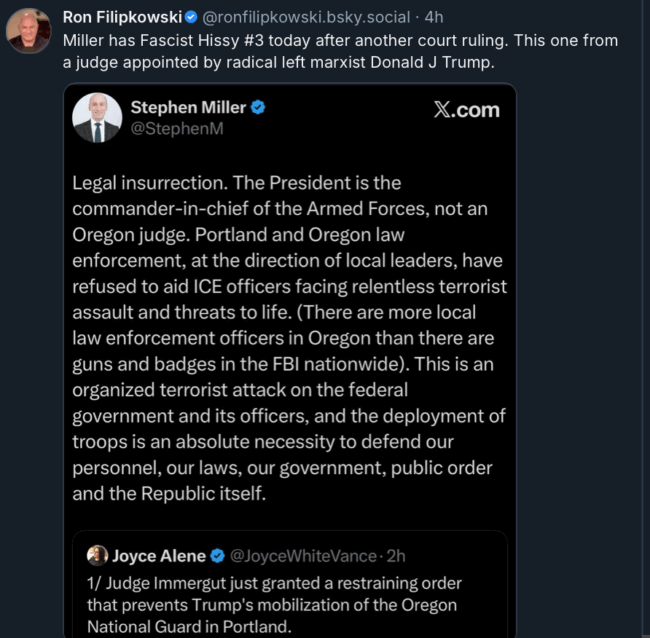The height and width of the screenshot is (638, 650).
Task: Click Ron Filipkowski's profile avatar
Action: coord(28,28)
